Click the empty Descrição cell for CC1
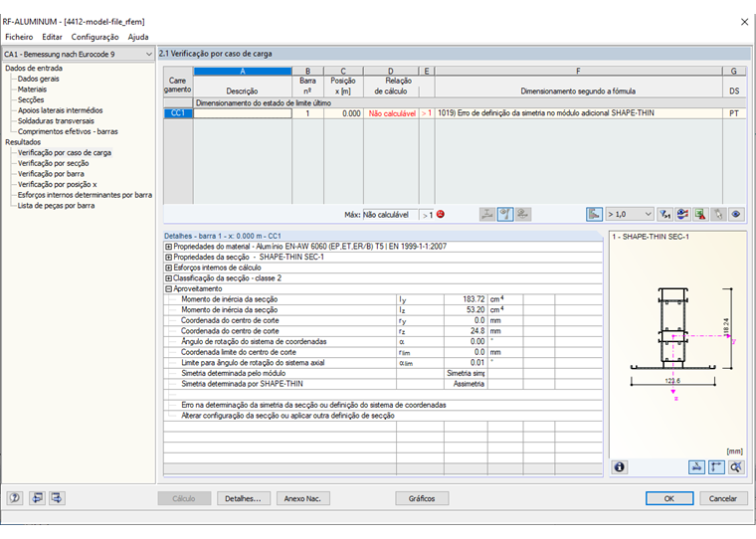The image size is (756, 539). (243, 113)
